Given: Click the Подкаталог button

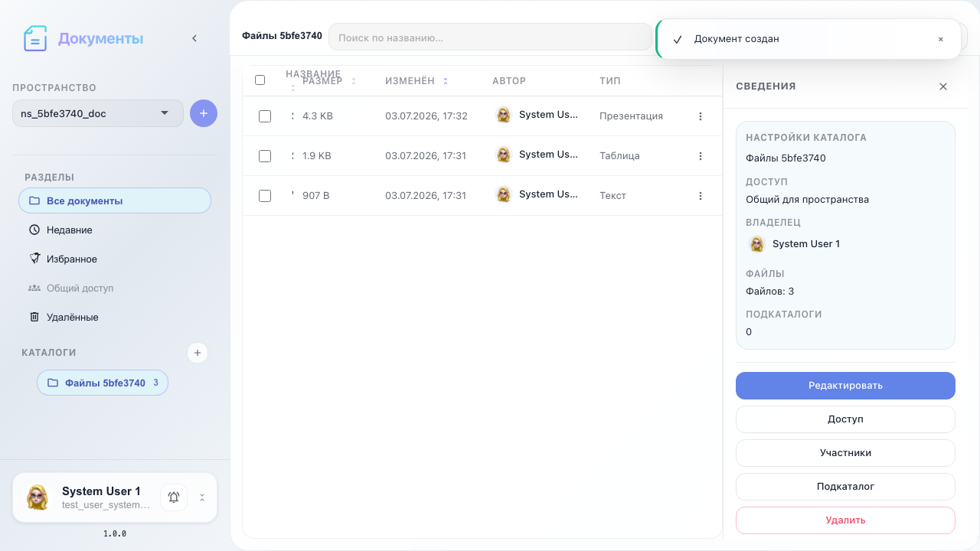Looking at the screenshot, I should click(x=845, y=487).
